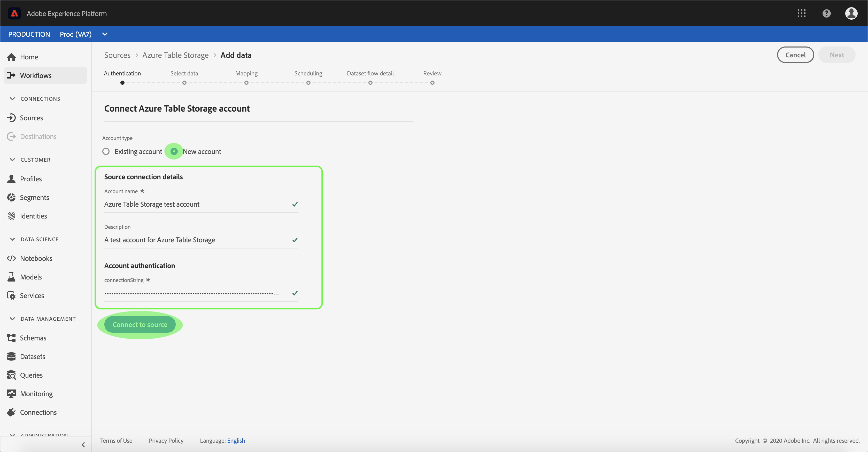Viewport: 868px width, 452px height.
Task: Open Notebooks from the sidebar
Action: (x=36, y=258)
